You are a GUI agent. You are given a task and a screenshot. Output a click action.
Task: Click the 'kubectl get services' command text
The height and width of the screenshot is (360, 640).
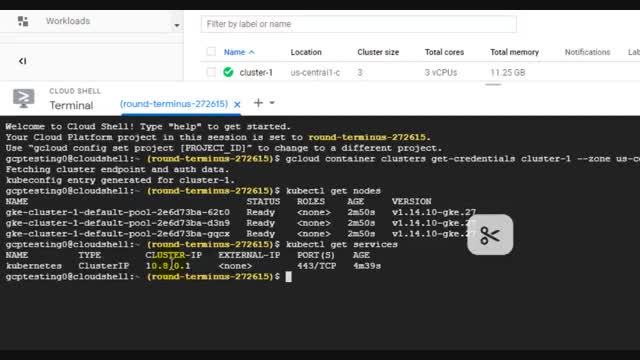[x=342, y=244]
